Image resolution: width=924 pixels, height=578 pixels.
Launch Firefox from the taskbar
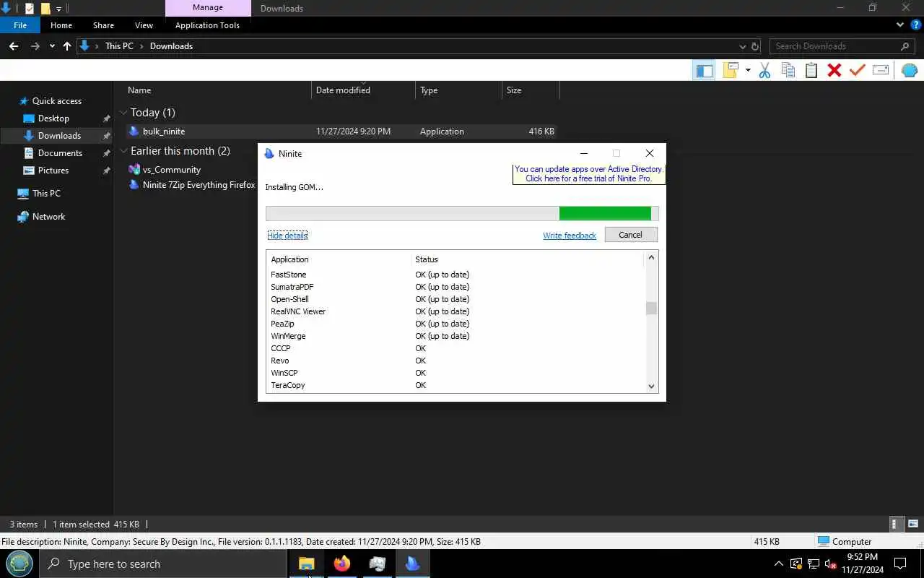(341, 564)
